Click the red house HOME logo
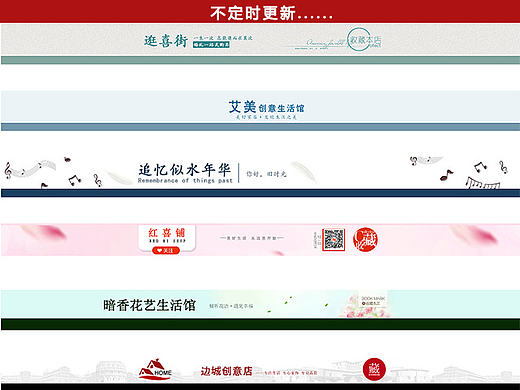 (x=156, y=369)
